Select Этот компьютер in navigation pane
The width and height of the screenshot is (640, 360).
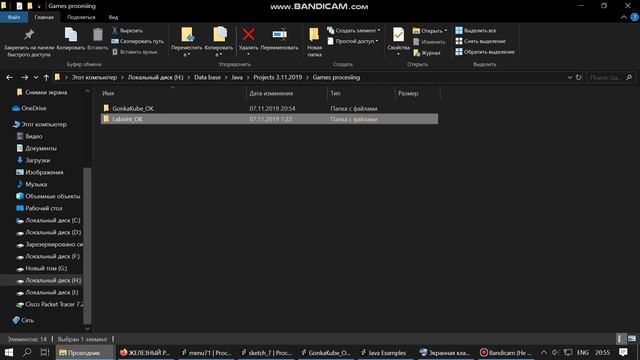[x=40, y=124]
